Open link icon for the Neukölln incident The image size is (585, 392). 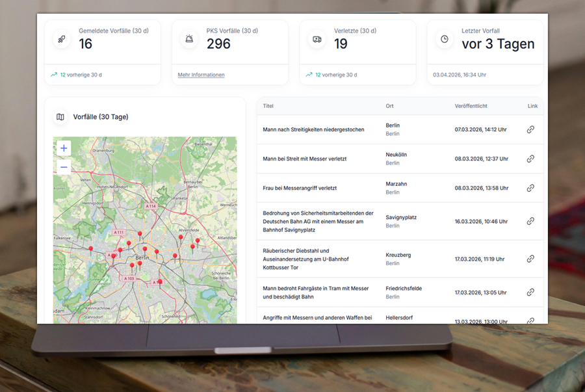[530, 159]
